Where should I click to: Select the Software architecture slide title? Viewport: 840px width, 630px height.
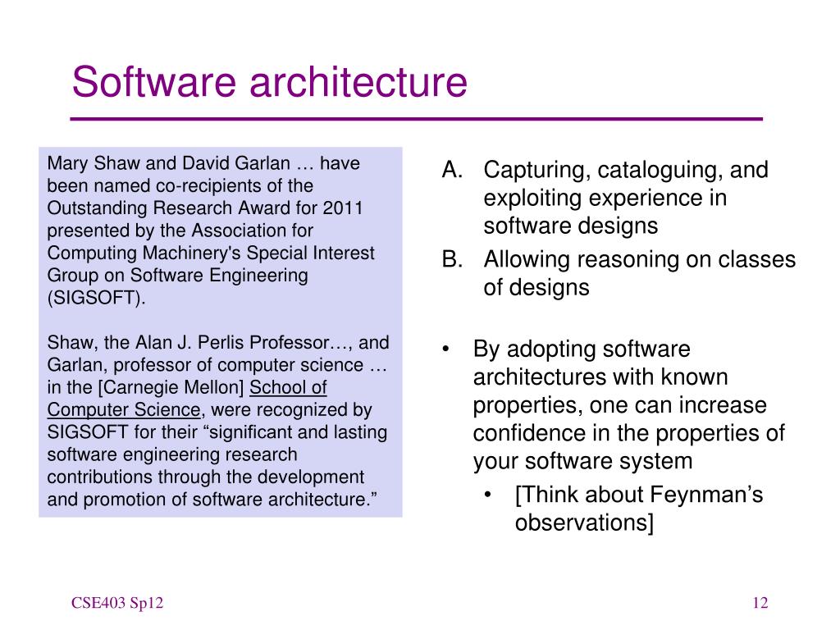pos(269,81)
